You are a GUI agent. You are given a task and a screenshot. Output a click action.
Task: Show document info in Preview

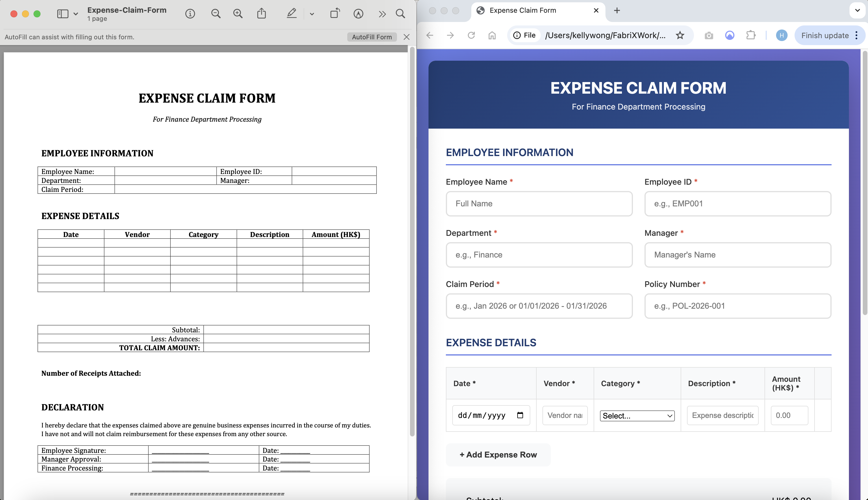point(190,14)
